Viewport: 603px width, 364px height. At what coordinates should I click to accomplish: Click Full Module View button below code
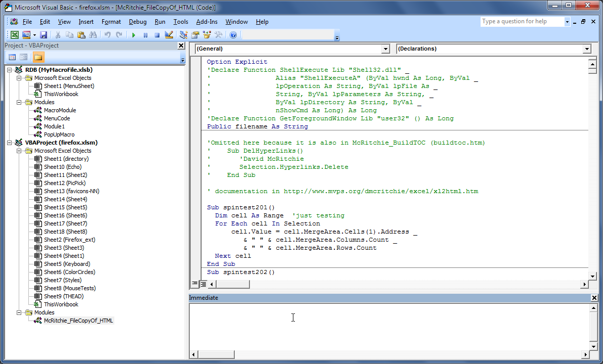point(203,284)
